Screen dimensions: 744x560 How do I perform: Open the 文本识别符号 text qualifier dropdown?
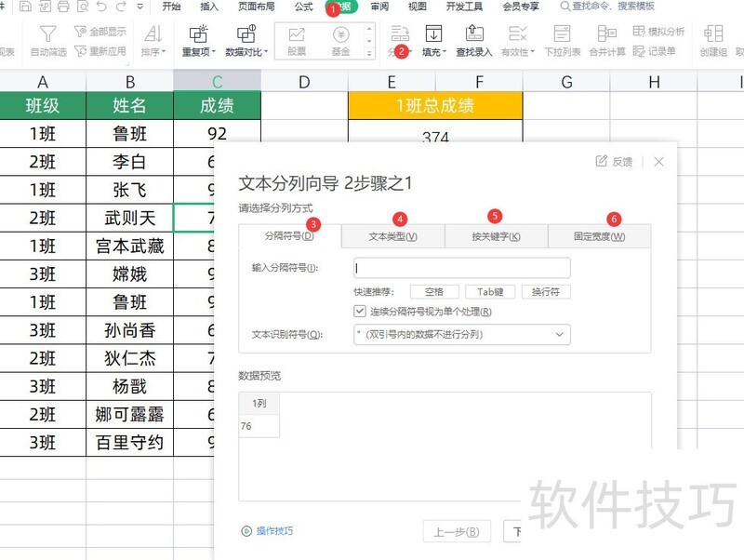pyautogui.click(x=462, y=335)
